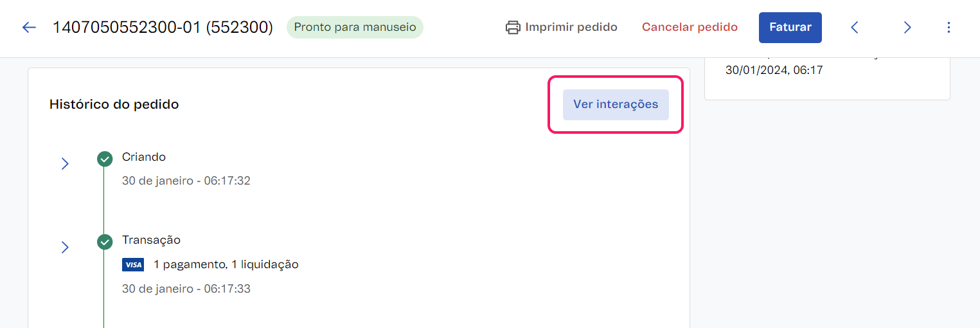
Task: Open Ver interações
Action: (616, 104)
